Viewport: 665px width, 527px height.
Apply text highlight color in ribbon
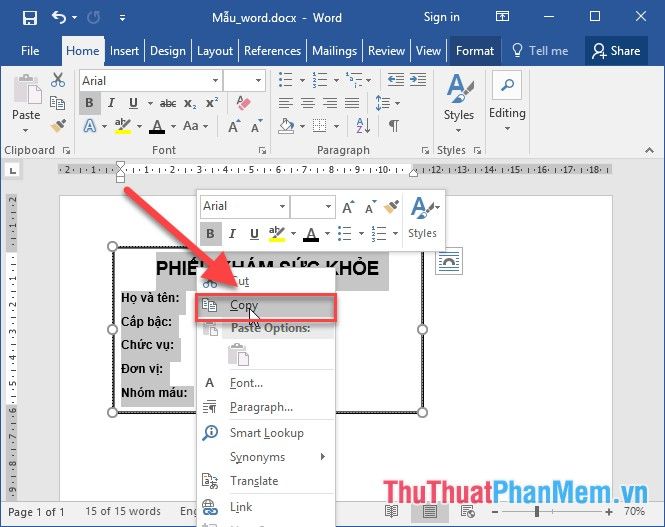pyautogui.click(x=123, y=126)
